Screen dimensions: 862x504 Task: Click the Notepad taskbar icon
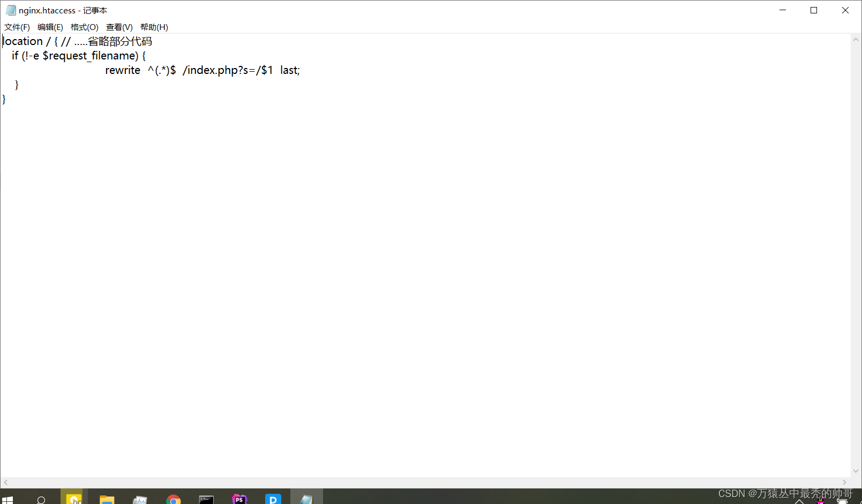tap(306, 498)
